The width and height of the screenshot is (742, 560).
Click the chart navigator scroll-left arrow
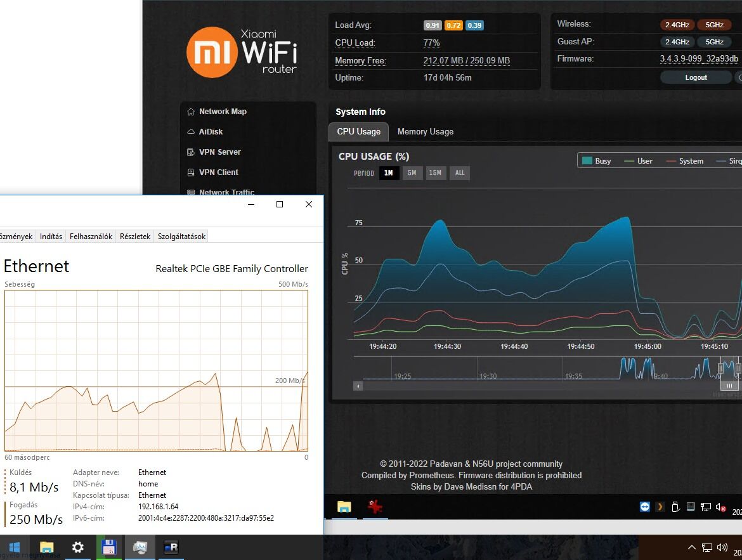(358, 386)
